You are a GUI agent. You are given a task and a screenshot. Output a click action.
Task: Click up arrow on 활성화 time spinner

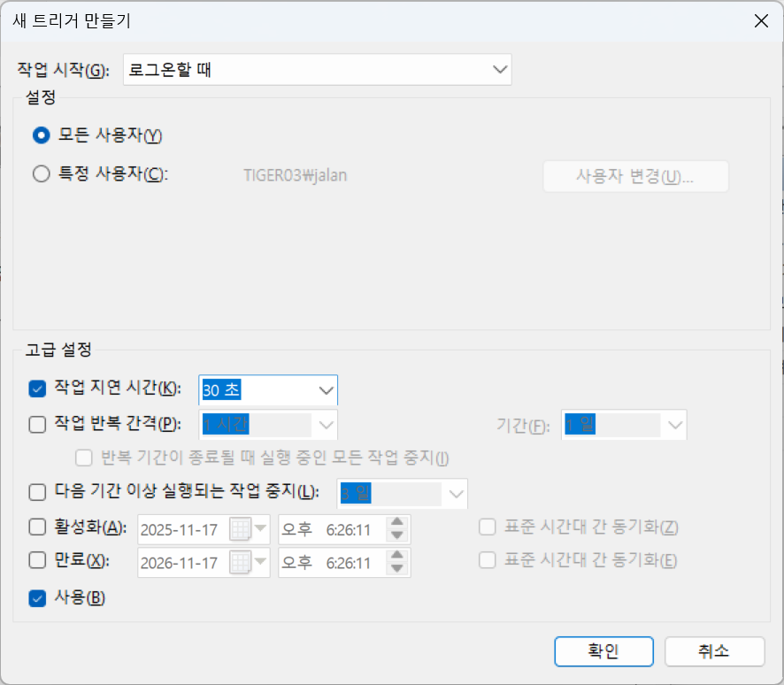(397, 523)
